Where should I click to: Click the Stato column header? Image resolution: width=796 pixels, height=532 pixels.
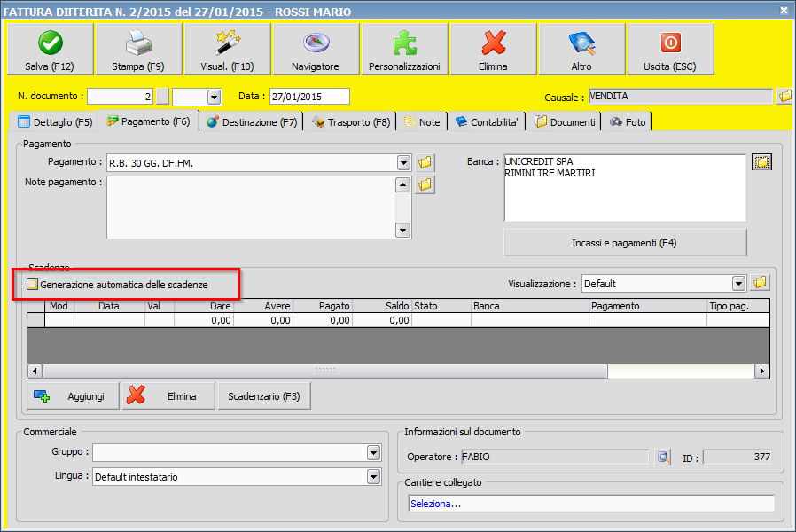(x=441, y=306)
